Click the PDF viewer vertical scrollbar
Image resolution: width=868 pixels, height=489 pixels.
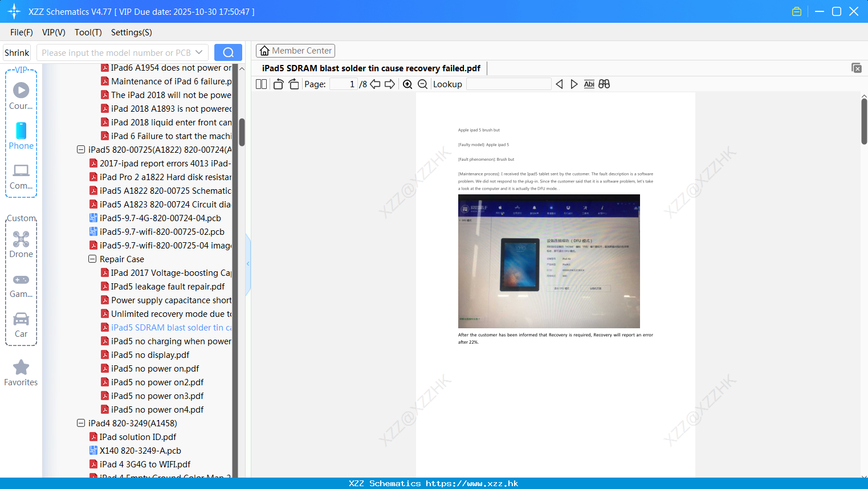[x=864, y=121]
